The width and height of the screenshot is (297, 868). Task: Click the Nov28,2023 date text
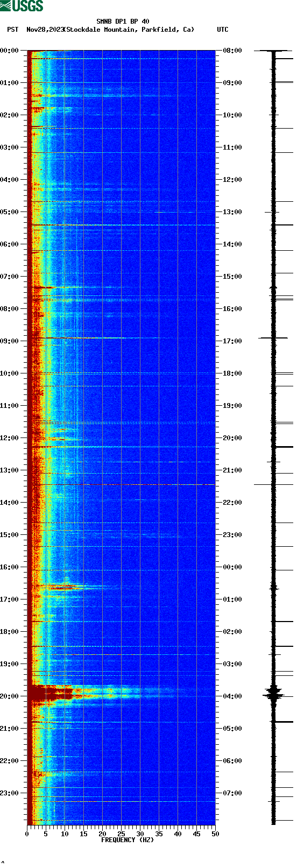click(45, 30)
